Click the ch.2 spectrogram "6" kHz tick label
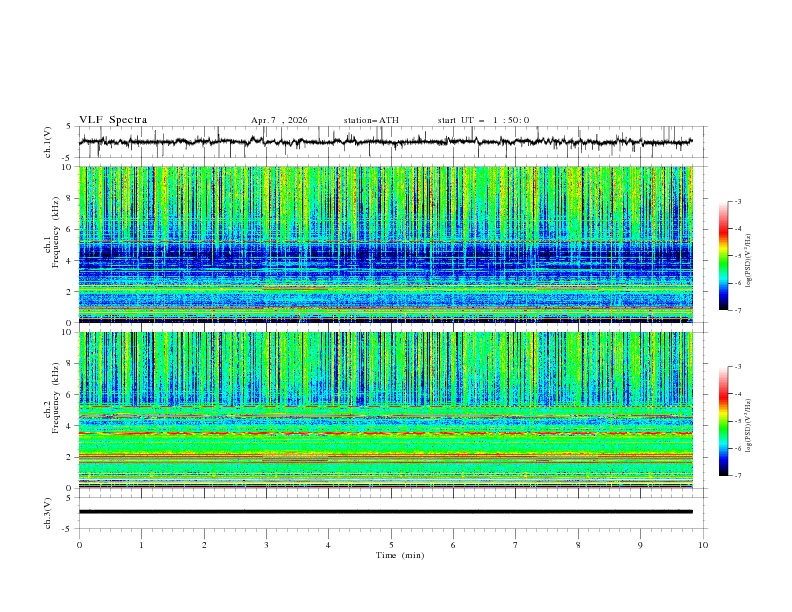This screenshot has height=612, width=792. pyautogui.click(x=70, y=394)
